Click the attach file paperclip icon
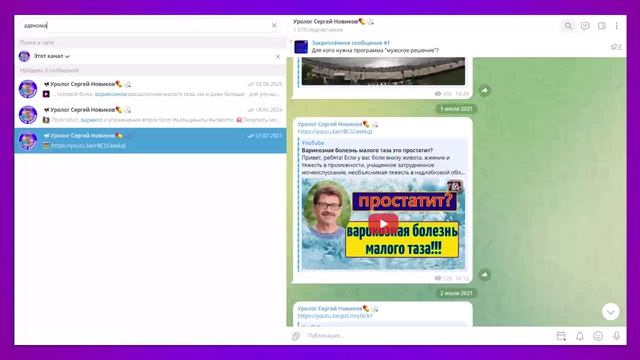The height and width of the screenshot is (360, 640). [296, 336]
